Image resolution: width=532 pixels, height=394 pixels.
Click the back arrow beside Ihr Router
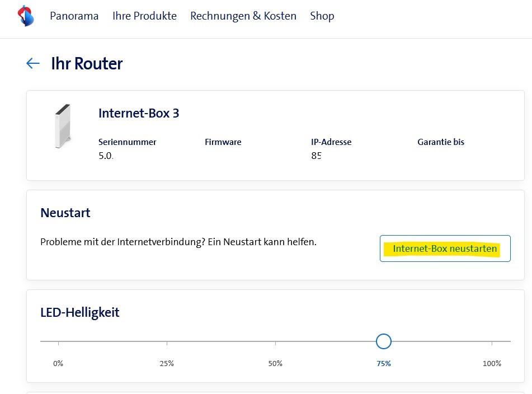[x=32, y=63]
